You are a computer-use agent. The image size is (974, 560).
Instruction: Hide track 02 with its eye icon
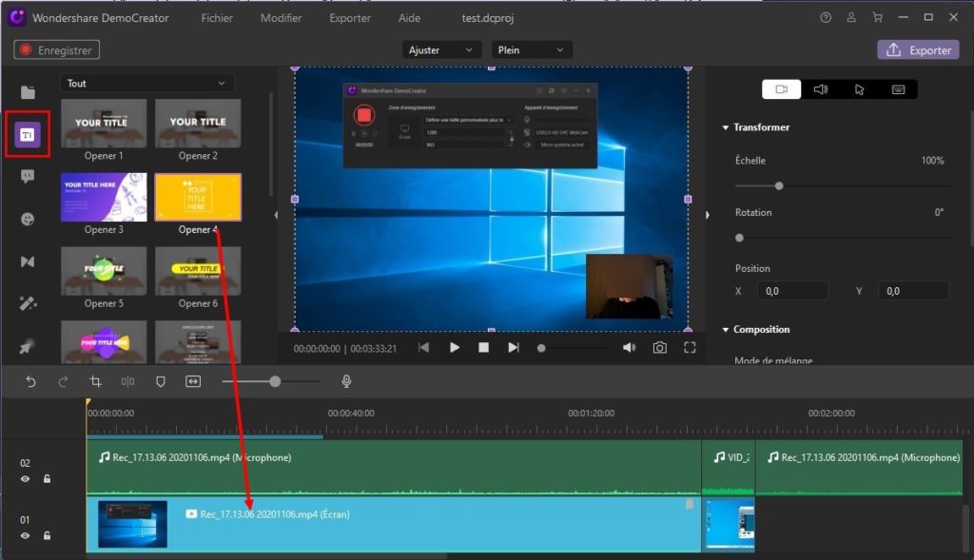[x=25, y=478]
